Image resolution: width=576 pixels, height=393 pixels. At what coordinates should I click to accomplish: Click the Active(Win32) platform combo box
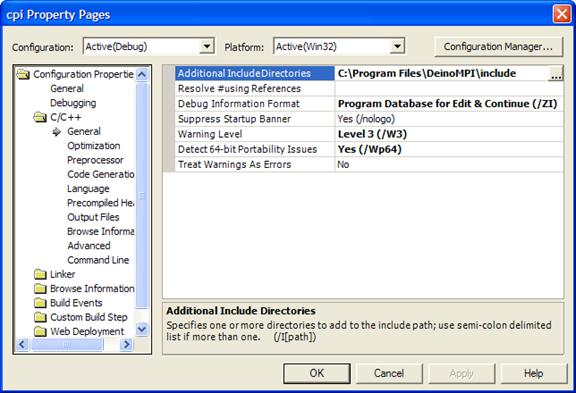pyautogui.click(x=339, y=47)
